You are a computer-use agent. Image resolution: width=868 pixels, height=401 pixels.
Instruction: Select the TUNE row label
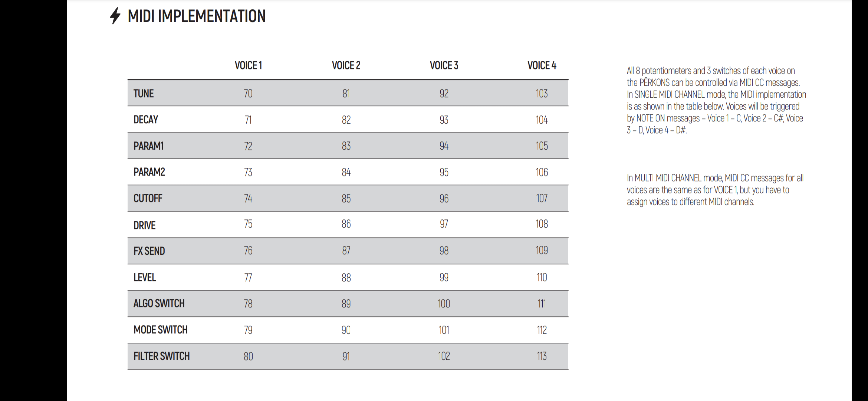pos(144,94)
